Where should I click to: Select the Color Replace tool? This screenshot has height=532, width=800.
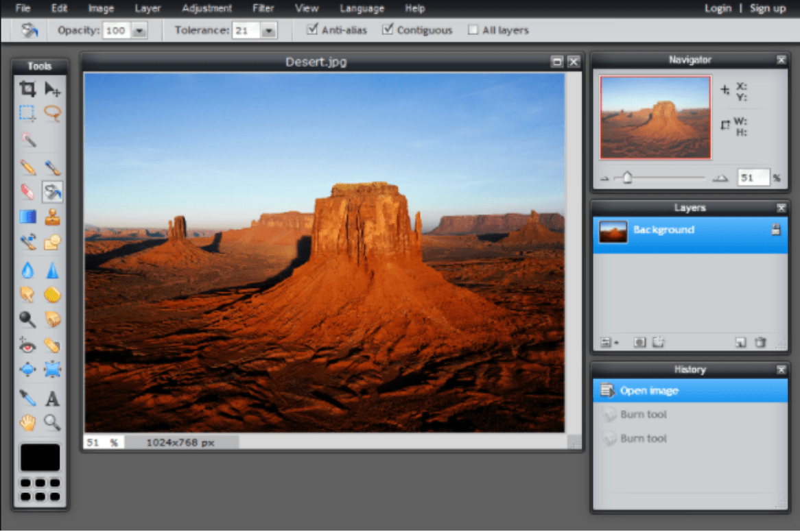[x=27, y=242]
